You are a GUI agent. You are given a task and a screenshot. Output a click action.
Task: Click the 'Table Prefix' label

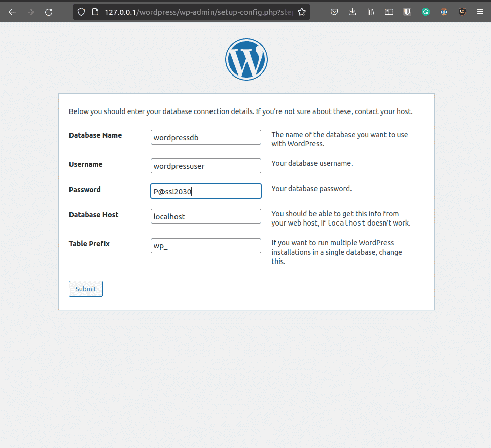coord(89,244)
